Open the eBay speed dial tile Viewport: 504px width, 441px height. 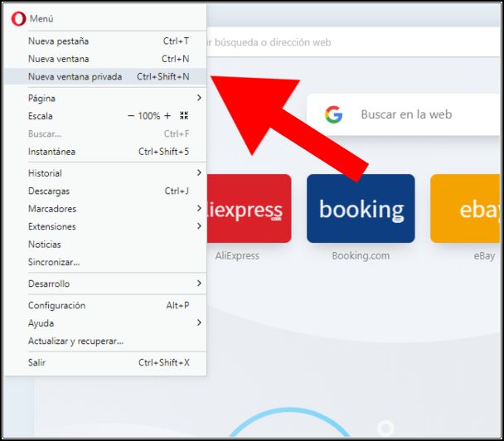(x=465, y=208)
